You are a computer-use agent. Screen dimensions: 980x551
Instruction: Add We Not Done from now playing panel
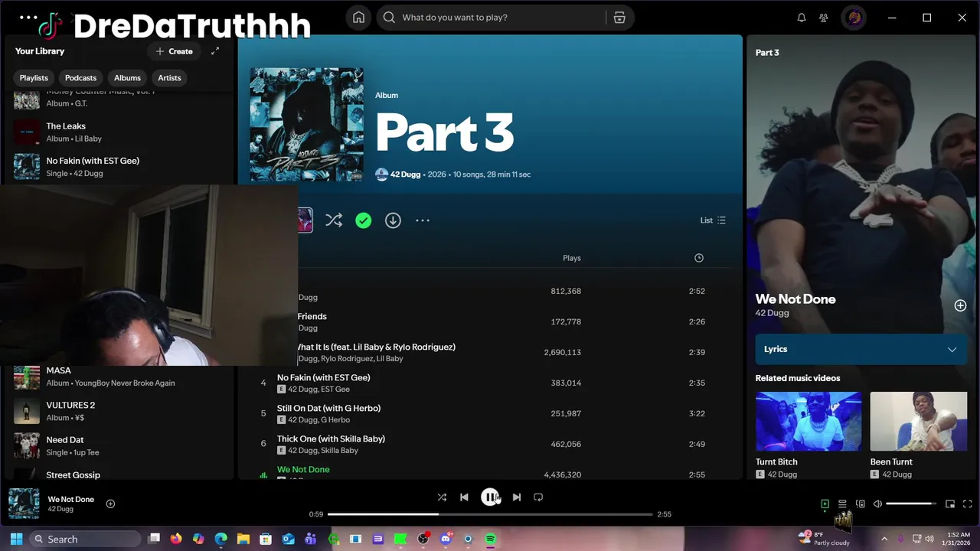960,305
